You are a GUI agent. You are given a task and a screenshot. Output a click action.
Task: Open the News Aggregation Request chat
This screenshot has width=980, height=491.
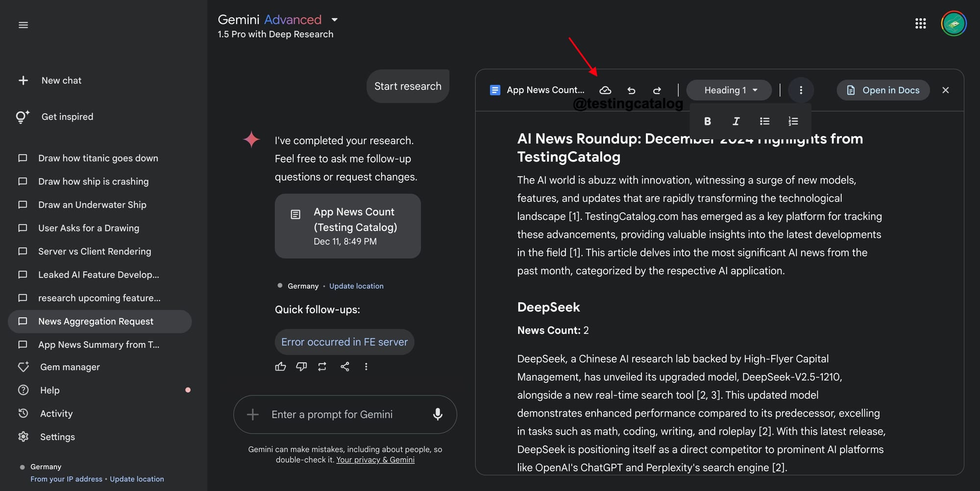coord(100,322)
